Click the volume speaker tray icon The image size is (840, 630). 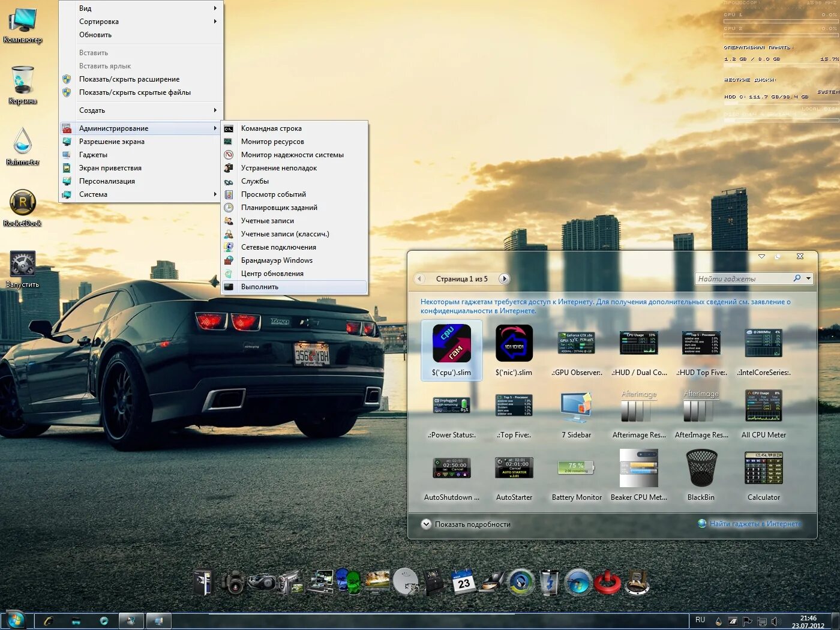[776, 621]
